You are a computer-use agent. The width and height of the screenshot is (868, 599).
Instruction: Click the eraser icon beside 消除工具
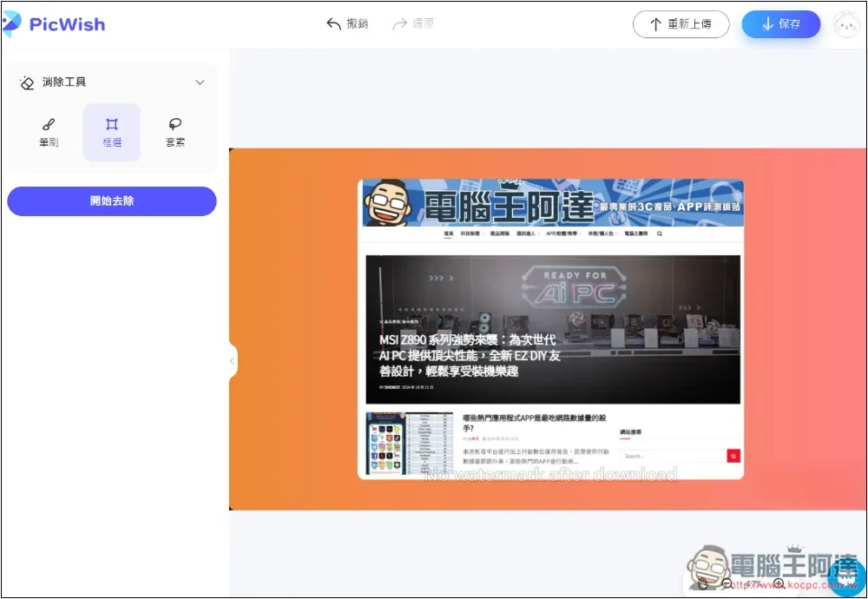[x=27, y=82]
